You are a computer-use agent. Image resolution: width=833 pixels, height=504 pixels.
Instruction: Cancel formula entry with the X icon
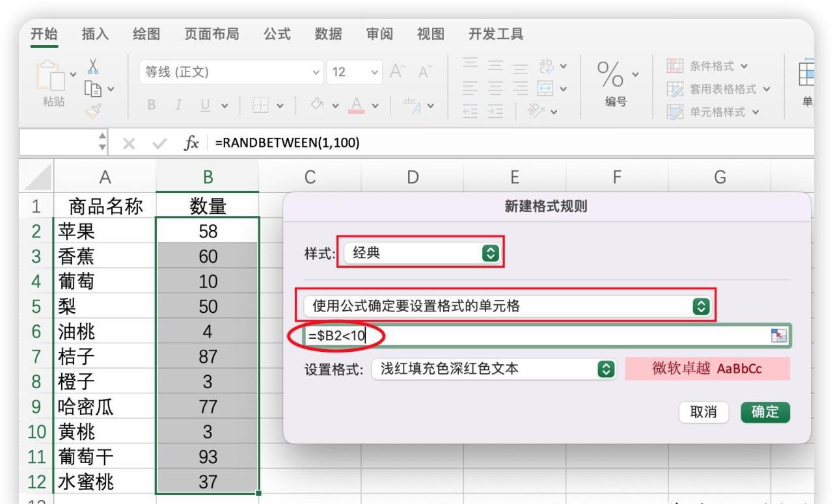(x=130, y=142)
